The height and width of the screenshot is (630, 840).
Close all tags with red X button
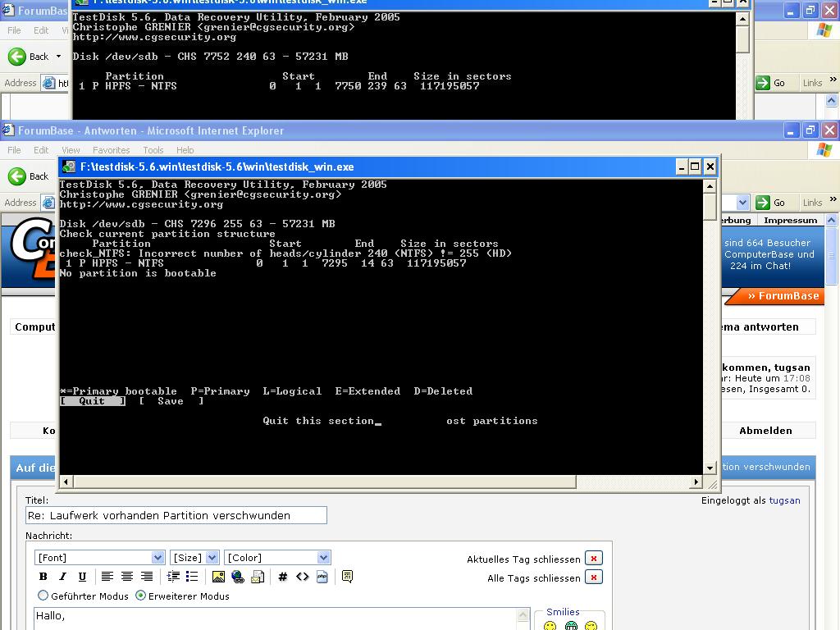point(594,577)
